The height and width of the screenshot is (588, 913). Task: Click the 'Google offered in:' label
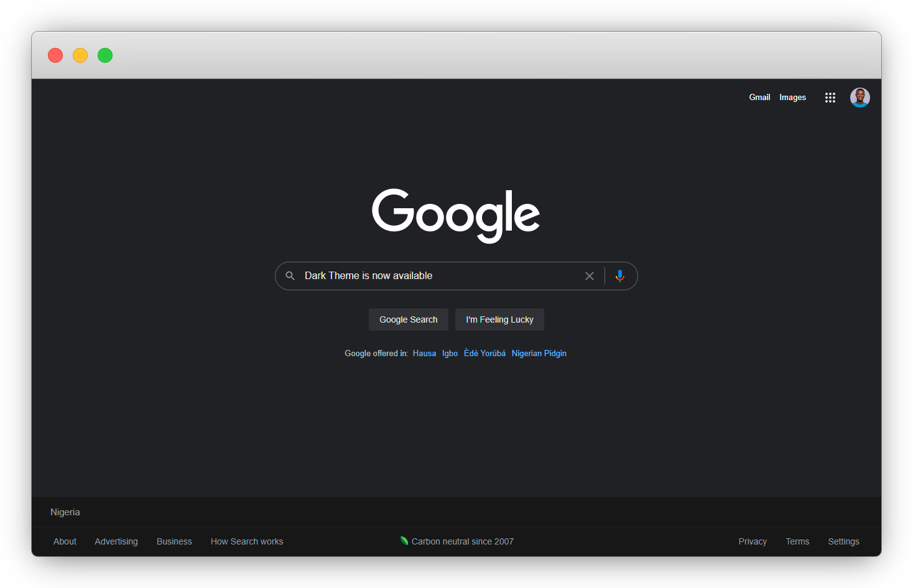(x=376, y=354)
